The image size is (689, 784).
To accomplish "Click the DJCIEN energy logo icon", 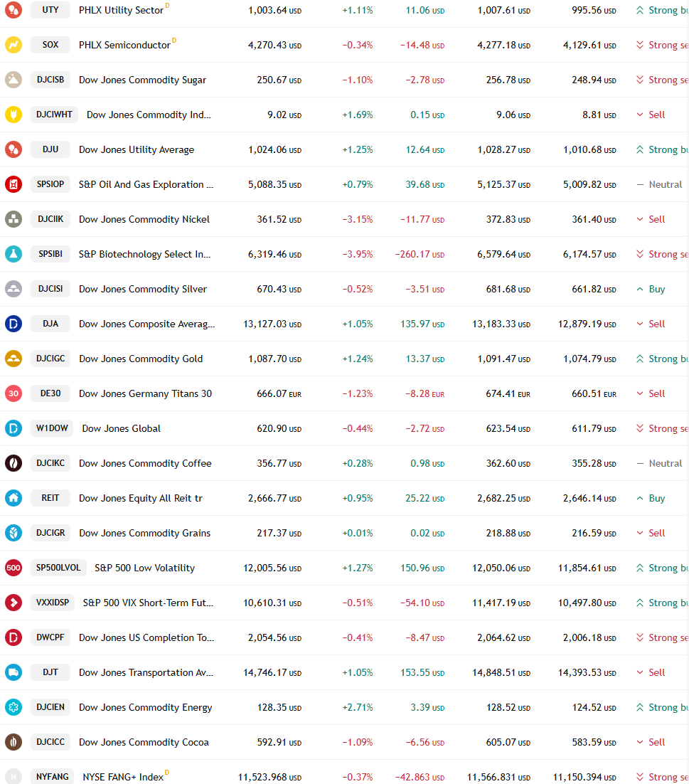I will 14,707.
